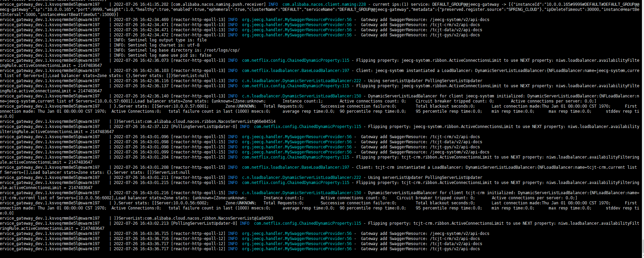
Task: Click the text 'Client: tcjt-crm instantiated a LoadBalancer'
Action: click(x=408, y=167)
